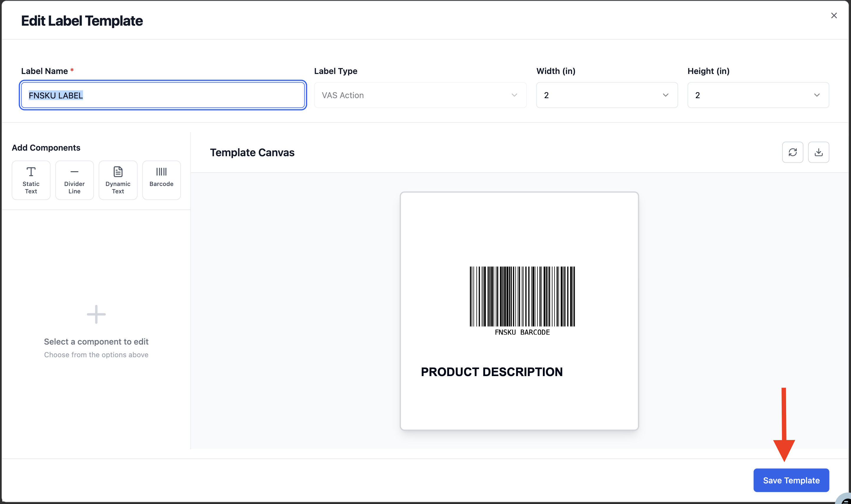This screenshot has height=504, width=851.
Task: Click the download template icon
Action: 818,152
